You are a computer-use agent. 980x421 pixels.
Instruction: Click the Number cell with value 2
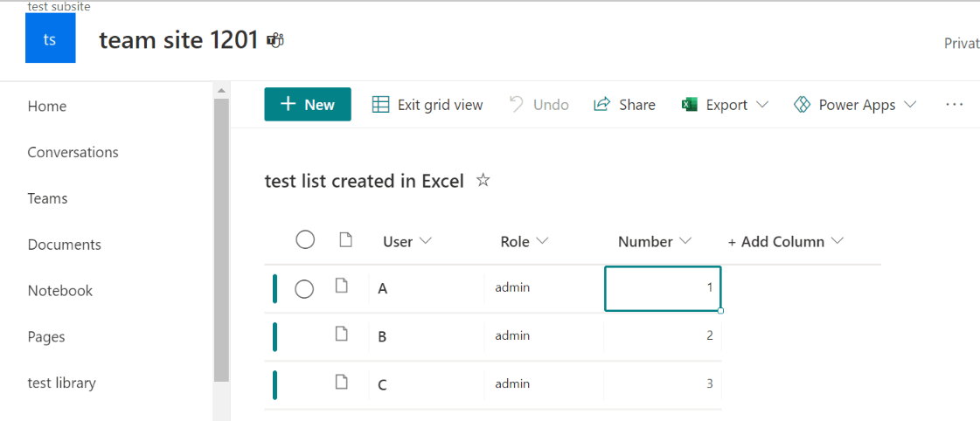663,336
